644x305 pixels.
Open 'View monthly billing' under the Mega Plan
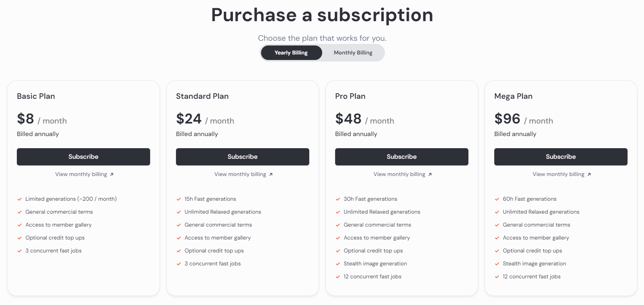point(559,174)
